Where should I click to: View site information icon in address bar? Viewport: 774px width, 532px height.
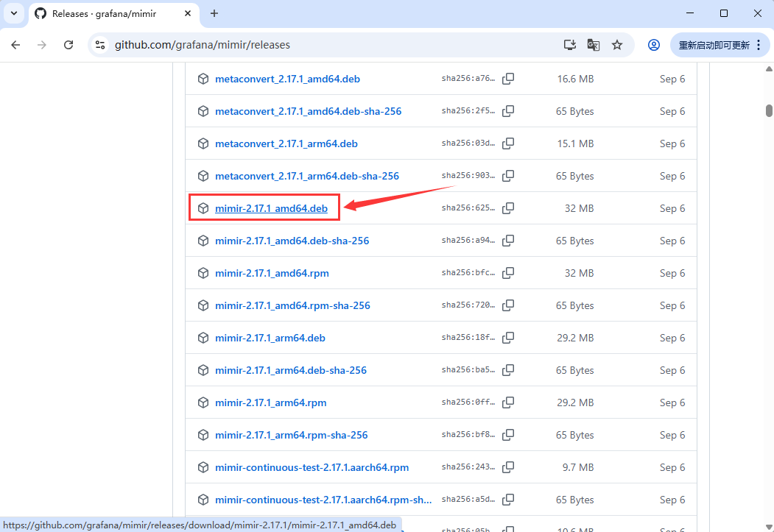(x=101, y=45)
